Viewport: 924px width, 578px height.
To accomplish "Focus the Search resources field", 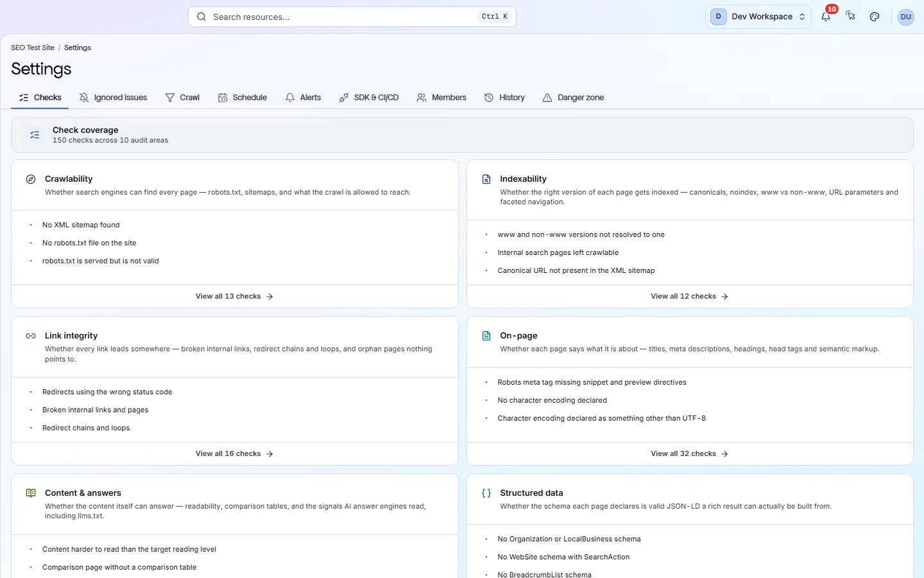I will click(352, 17).
